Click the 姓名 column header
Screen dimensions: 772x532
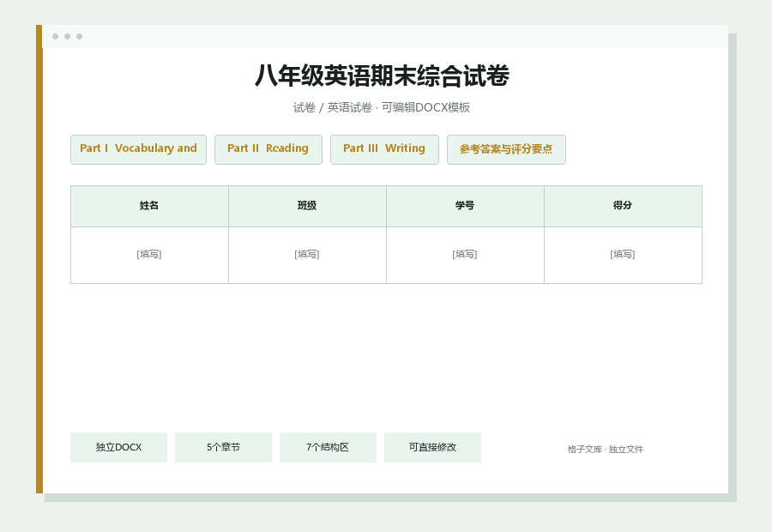149,206
